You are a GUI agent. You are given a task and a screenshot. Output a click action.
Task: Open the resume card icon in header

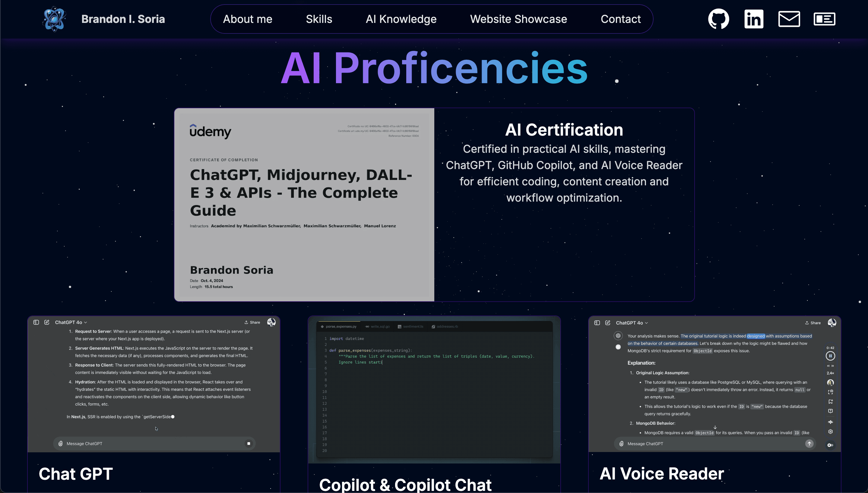click(x=824, y=19)
